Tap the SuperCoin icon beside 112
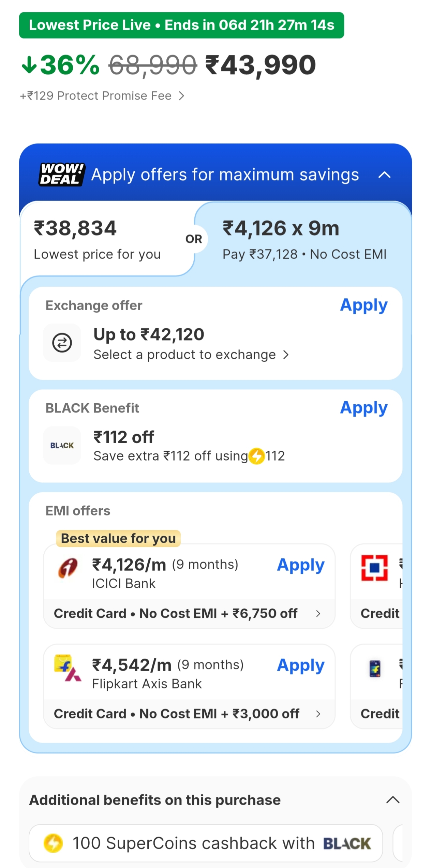 coord(257,456)
